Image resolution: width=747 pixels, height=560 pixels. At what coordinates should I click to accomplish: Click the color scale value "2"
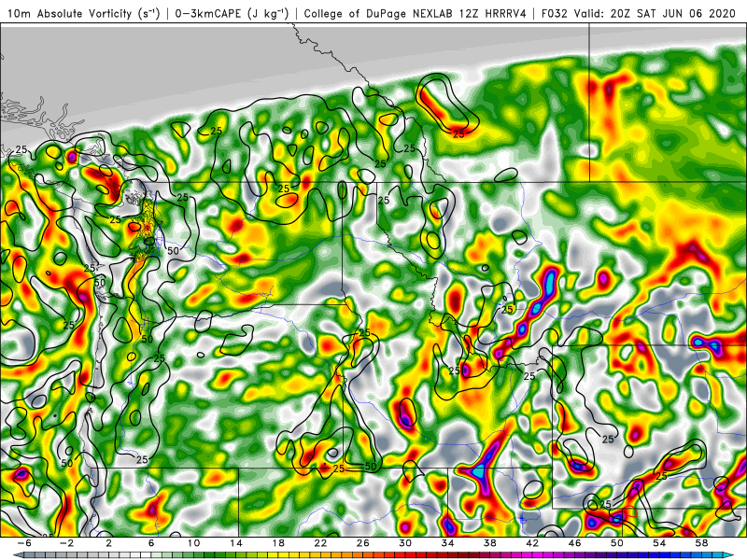pyautogui.click(x=108, y=543)
